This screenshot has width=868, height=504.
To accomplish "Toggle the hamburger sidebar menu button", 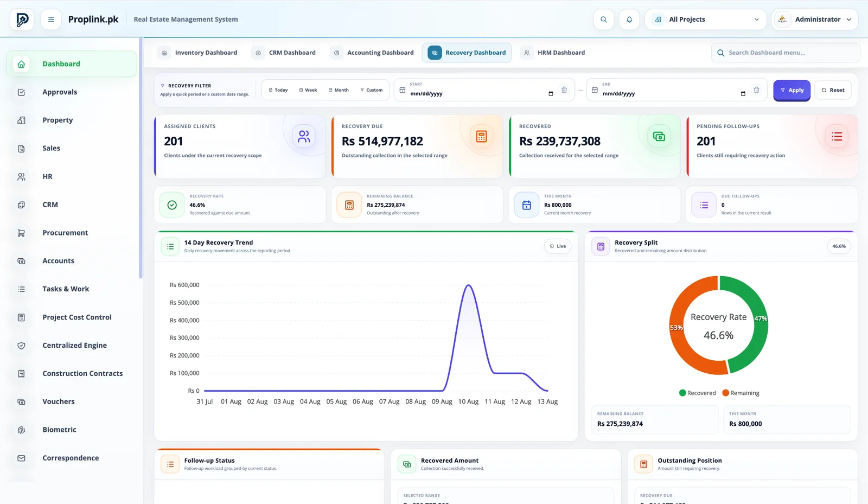I will click(51, 20).
